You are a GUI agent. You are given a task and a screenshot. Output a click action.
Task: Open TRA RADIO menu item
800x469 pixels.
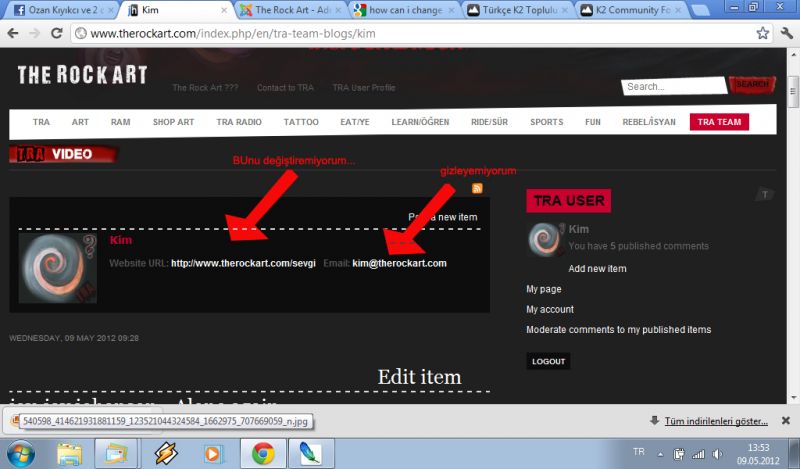point(239,122)
